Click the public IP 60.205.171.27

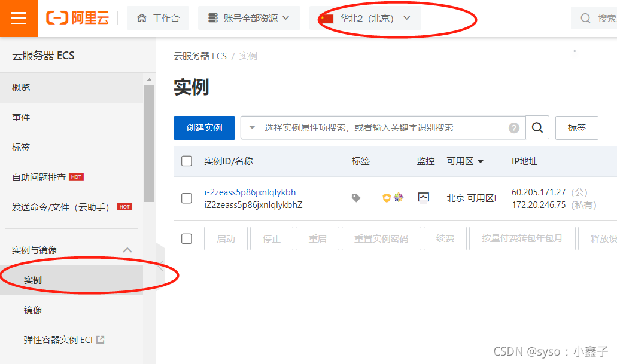539,192
